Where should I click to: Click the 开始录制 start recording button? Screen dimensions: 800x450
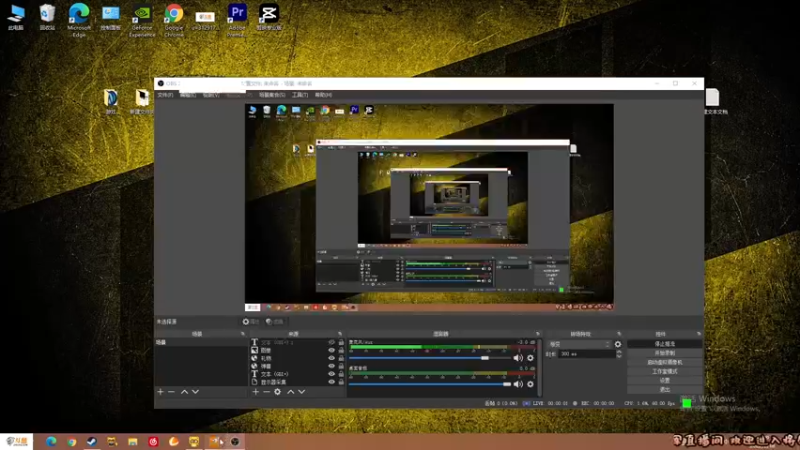pyautogui.click(x=665, y=353)
